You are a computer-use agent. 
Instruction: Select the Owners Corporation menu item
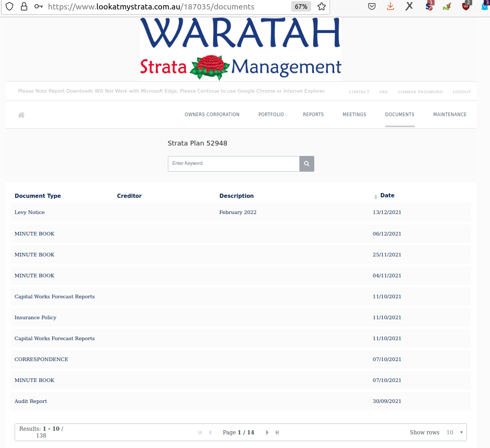click(212, 115)
